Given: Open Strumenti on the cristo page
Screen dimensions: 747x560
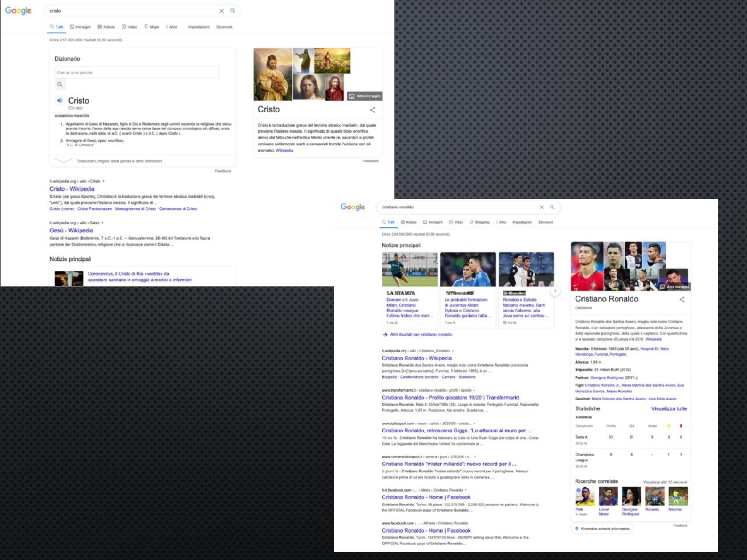Looking at the screenshot, I should (x=224, y=27).
